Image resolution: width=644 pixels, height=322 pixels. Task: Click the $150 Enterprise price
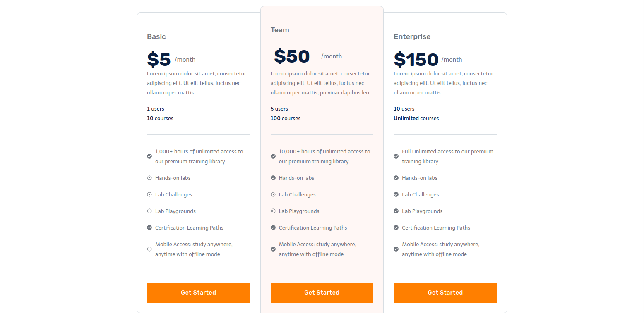pyautogui.click(x=416, y=60)
